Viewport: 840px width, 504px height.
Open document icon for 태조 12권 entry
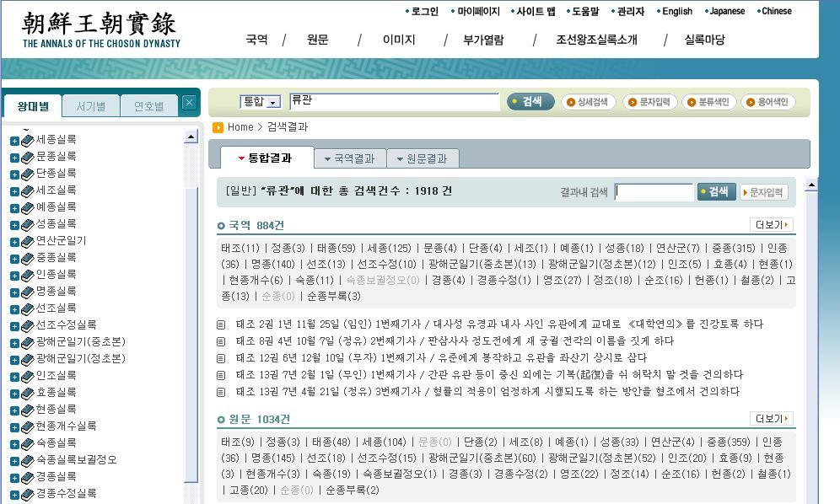click(x=221, y=358)
